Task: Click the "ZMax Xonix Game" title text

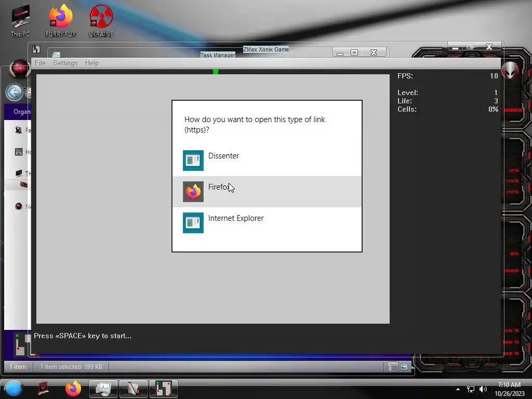Action: pos(266,49)
